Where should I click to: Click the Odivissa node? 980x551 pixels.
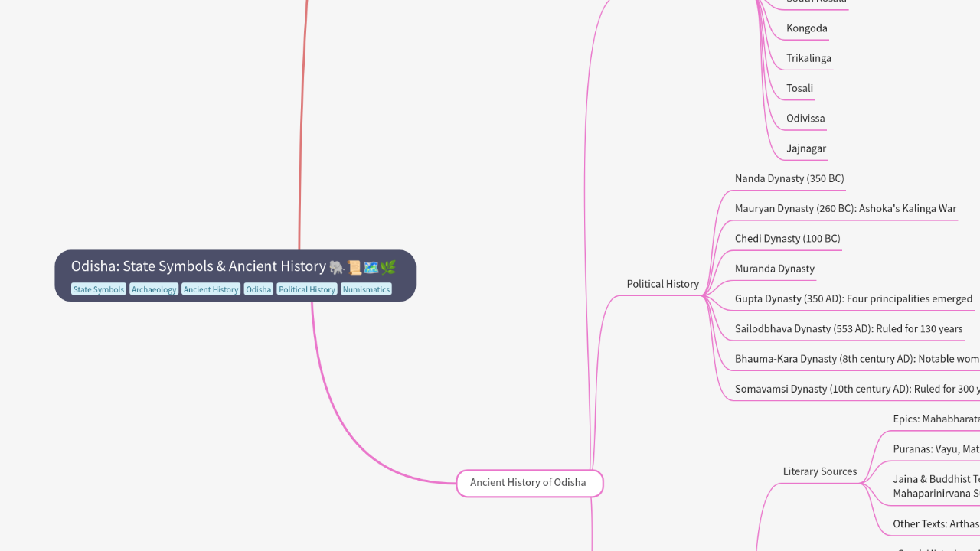(805, 119)
